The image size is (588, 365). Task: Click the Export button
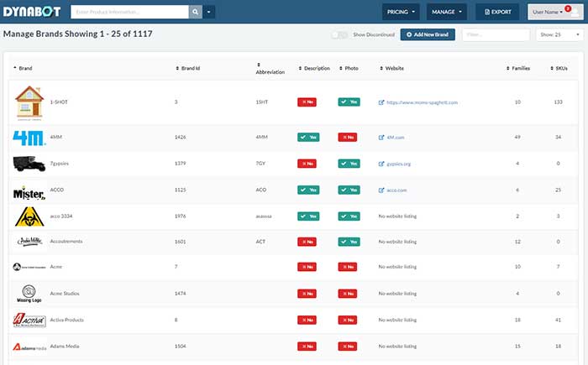click(497, 12)
